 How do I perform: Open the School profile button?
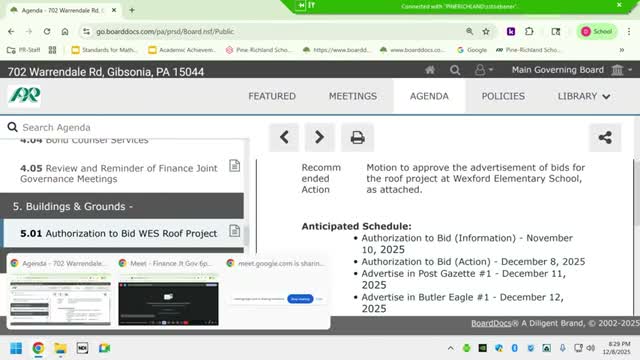(596, 31)
